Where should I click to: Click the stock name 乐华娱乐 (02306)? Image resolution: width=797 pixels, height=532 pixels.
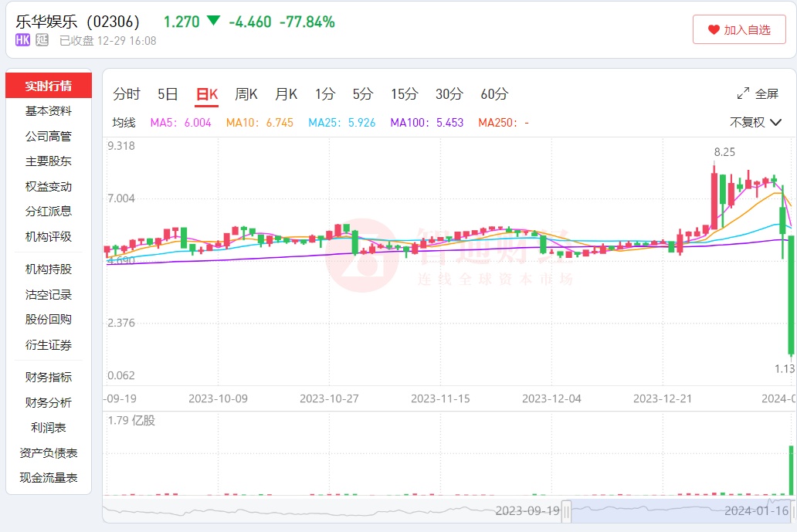click(77, 22)
